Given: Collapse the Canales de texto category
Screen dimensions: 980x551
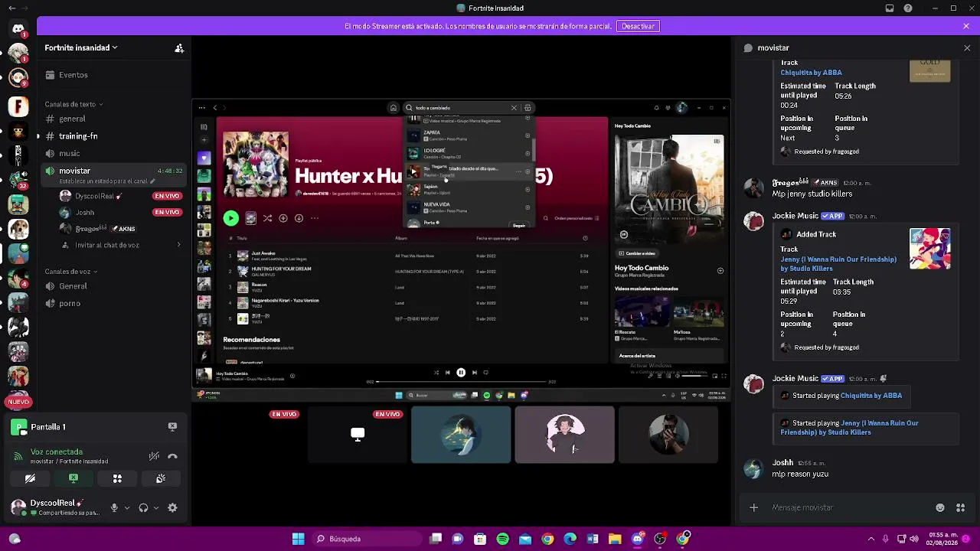Looking at the screenshot, I should (x=72, y=104).
